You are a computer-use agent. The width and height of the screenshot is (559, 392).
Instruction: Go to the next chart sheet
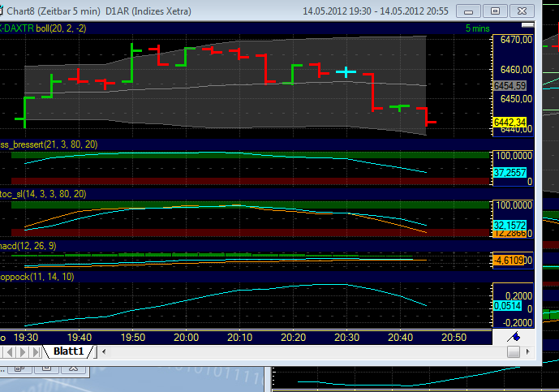coord(23,352)
